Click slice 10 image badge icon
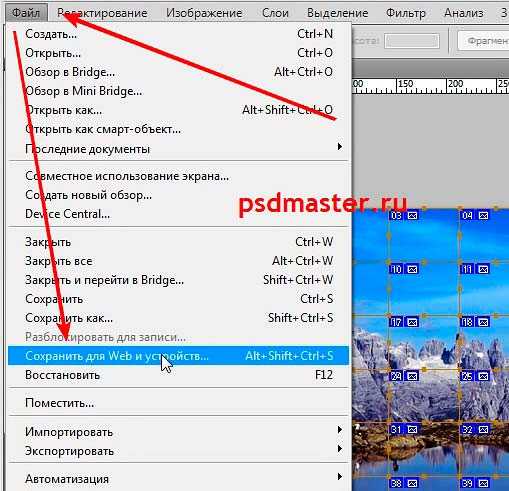The height and width of the screenshot is (491, 509). click(412, 269)
